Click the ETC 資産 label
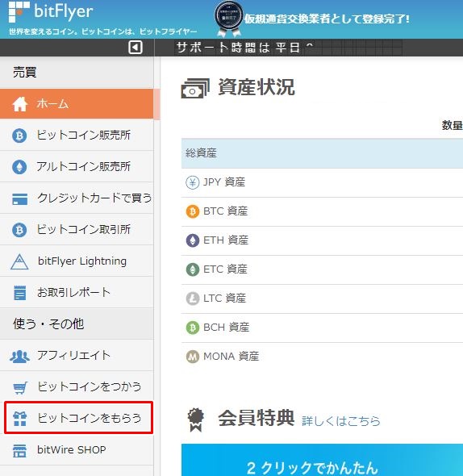The image size is (463, 476). tap(225, 269)
